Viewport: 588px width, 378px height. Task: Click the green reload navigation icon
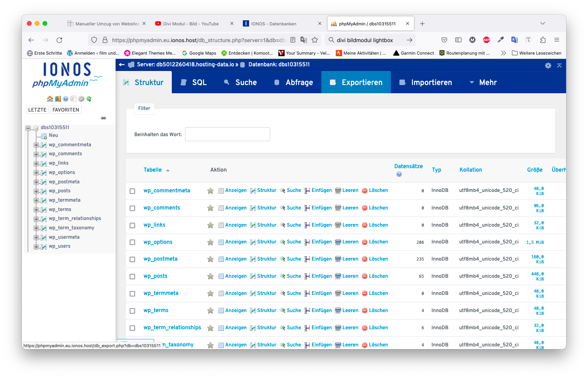click(89, 99)
